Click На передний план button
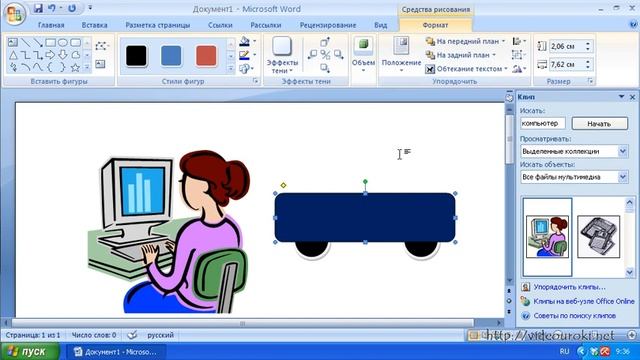 coord(465,41)
